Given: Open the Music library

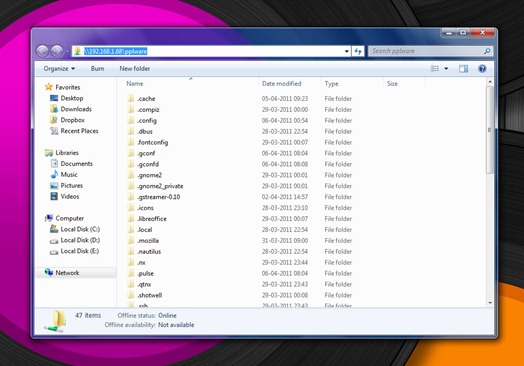Looking at the screenshot, I should (x=69, y=174).
